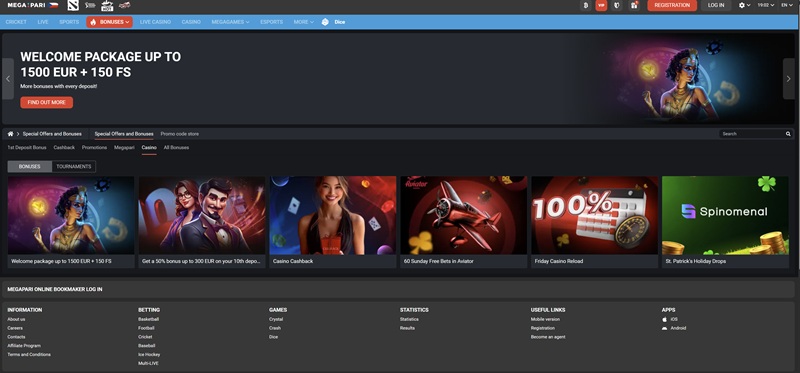Open the Careers footer link
This screenshot has width=800, height=373.
point(15,328)
